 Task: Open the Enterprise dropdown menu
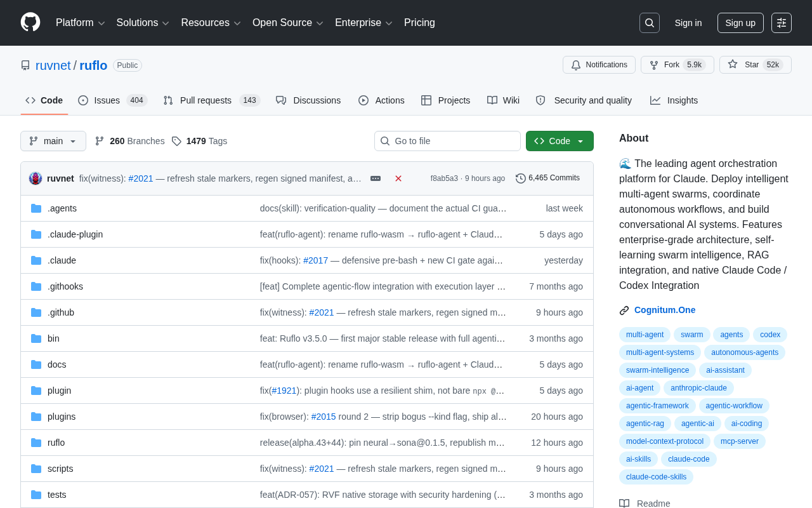(x=364, y=23)
